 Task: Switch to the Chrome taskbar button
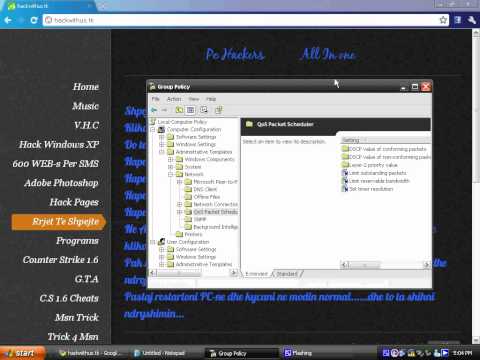[x=91, y=353]
